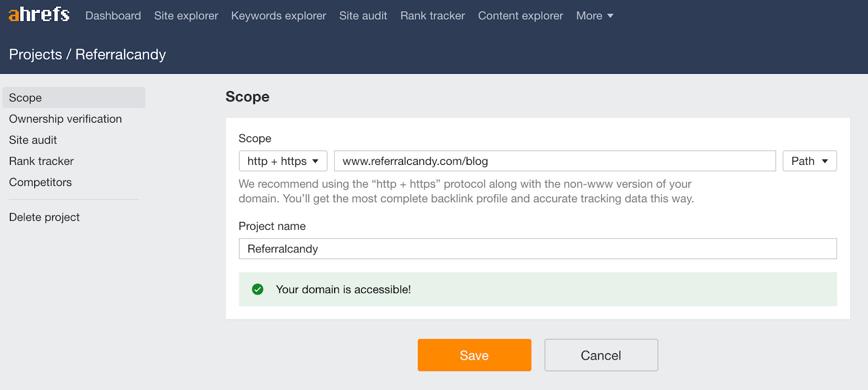This screenshot has height=390, width=868.
Task: Click the green domain accessible checkmark icon
Action: tap(258, 290)
